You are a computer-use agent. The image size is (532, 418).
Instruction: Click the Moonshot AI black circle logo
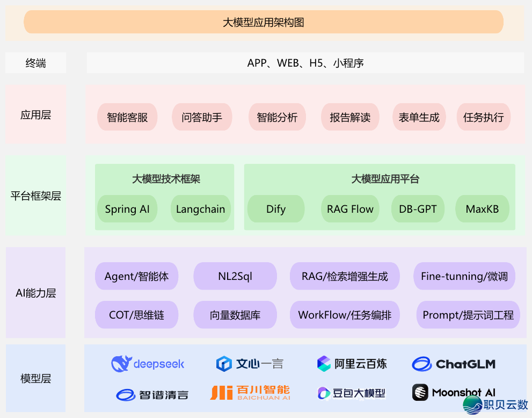click(x=419, y=392)
